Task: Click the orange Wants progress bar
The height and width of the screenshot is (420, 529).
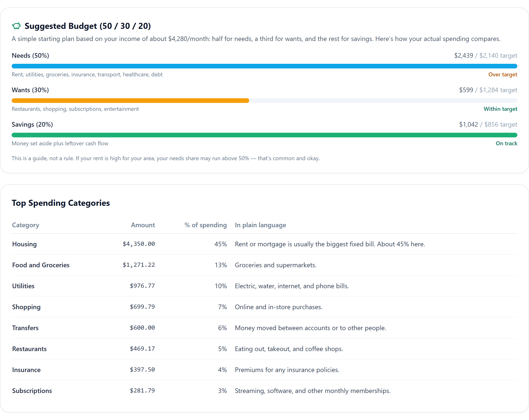Action: [x=130, y=101]
